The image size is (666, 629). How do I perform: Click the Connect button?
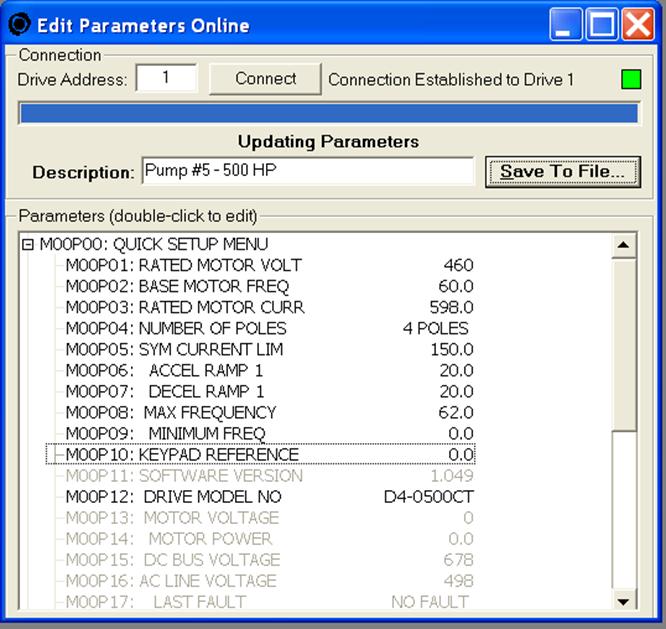coord(266,78)
